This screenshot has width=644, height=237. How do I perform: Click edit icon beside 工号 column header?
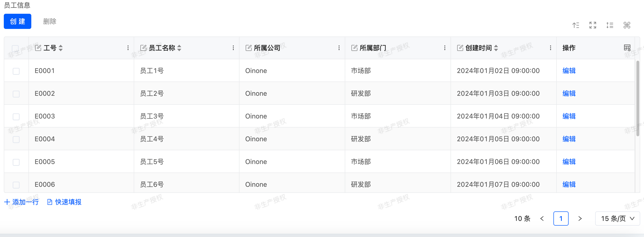(38, 48)
